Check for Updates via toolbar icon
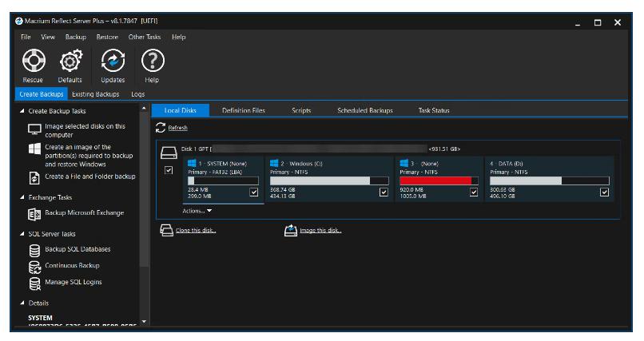Viewport: 644px width, 341px height. click(113, 61)
